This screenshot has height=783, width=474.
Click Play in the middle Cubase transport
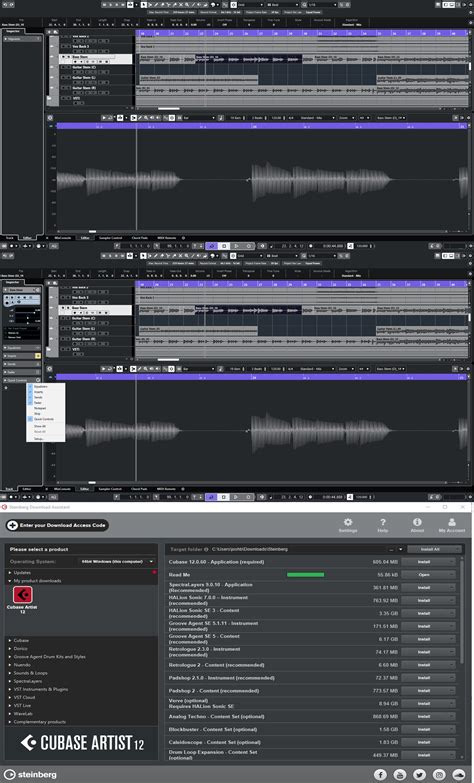[236, 497]
